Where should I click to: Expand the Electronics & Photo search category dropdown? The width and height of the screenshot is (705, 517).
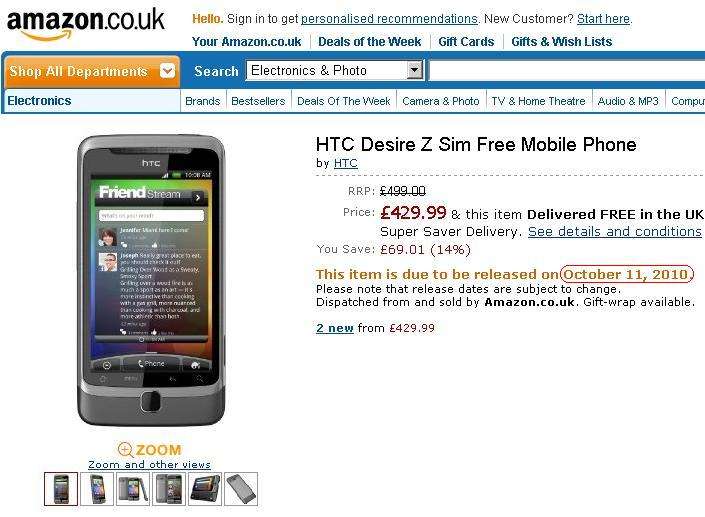(x=415, y=70)
